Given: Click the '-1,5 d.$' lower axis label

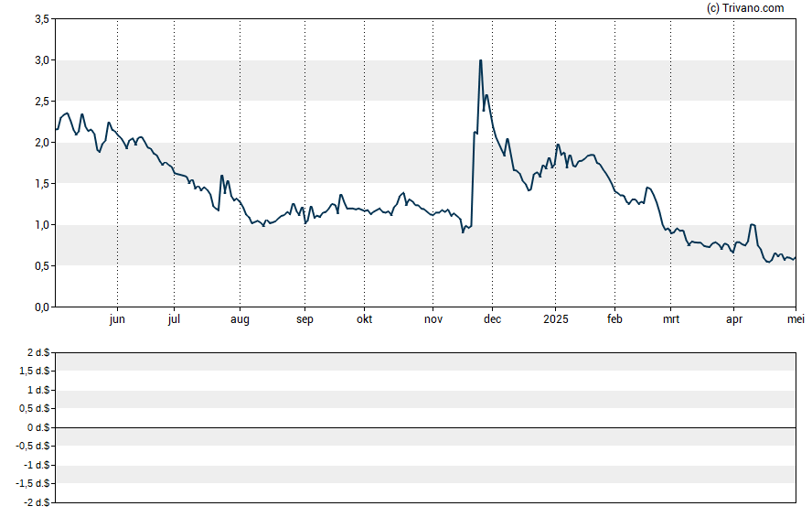Looking at the screenshot, I should click(x=33, y=483).
